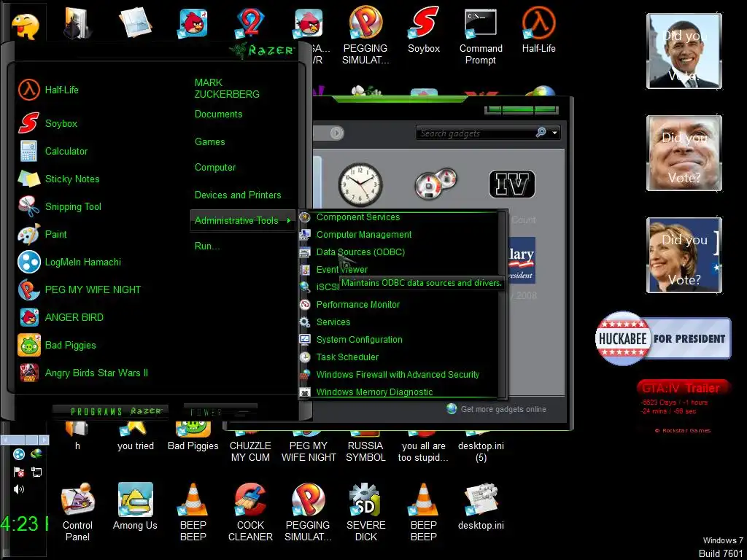Open the MARK ZUCKERBERG user folder

coord(228,88)
